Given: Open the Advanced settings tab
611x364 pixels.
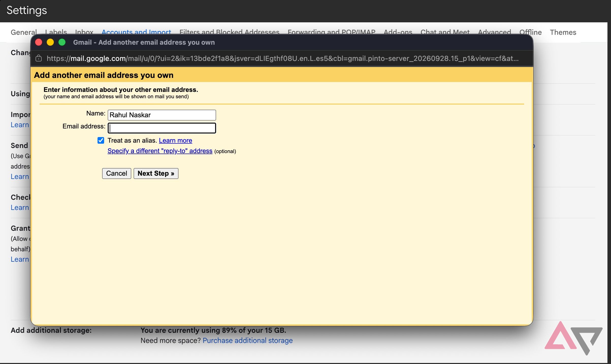Looking at the screenshot, I should [494, 32].
